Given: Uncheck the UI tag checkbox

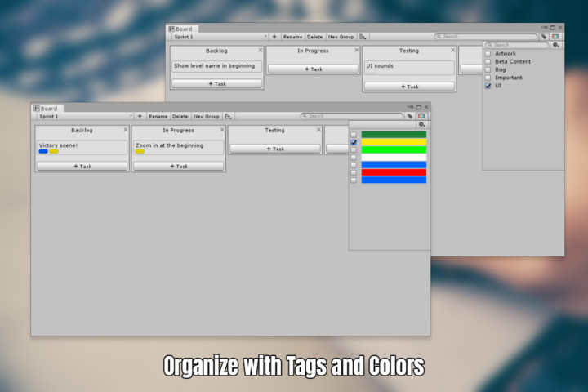Looking at the screenshot, I should [488, 86].
